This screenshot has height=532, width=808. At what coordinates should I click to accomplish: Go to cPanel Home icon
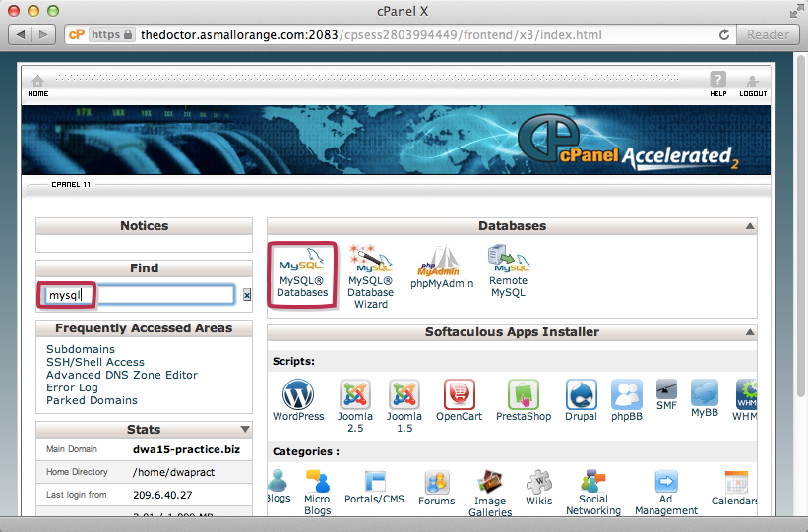[38, 84]
